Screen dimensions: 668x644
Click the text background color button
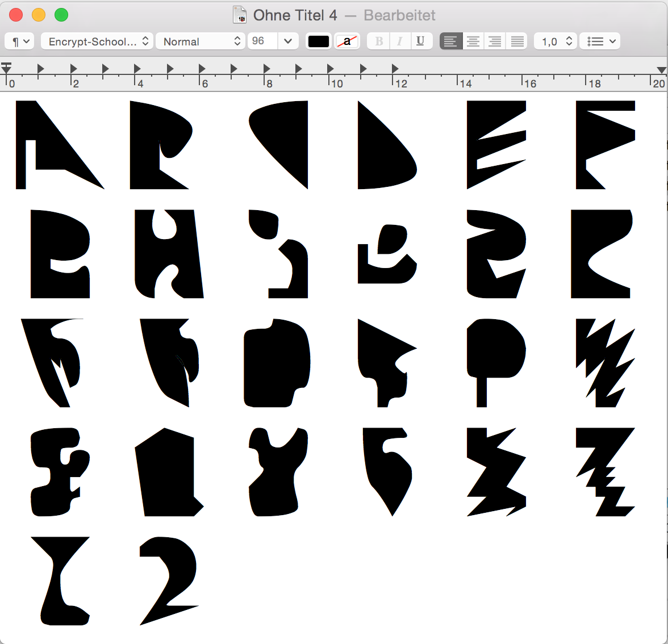pos(347,41)
